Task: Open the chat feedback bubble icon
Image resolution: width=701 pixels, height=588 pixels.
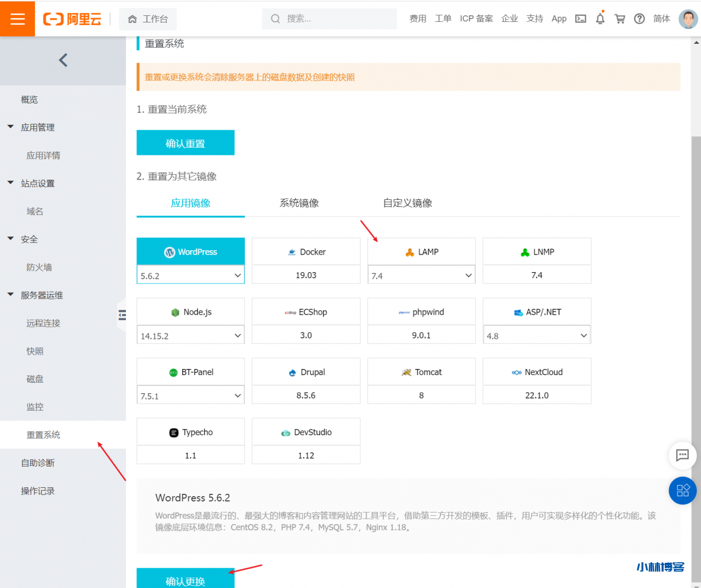Action: click(x=682, y=455)
